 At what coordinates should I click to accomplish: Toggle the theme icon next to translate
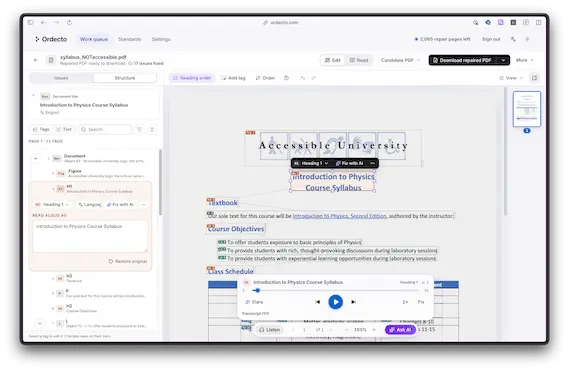[x=527, y=39]
